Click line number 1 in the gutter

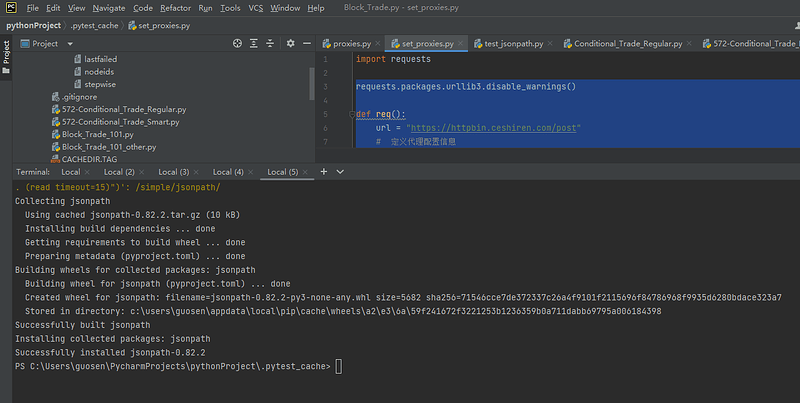point(325,59)
